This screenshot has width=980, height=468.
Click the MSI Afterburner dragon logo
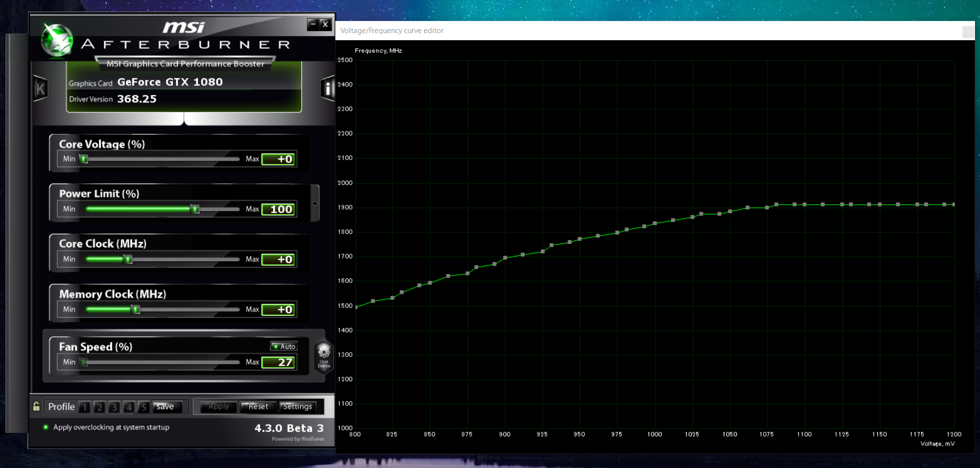point(57,40)
